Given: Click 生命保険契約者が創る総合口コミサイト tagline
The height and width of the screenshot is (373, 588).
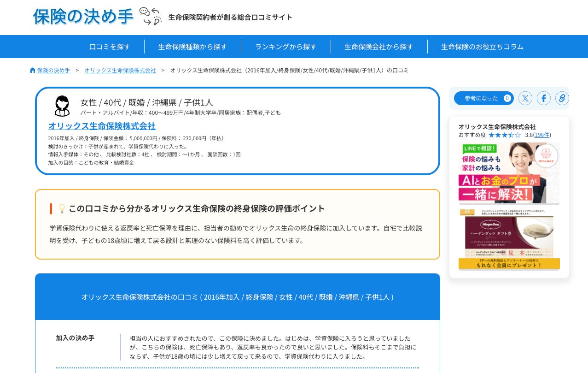Looking at the screenshot, I should point(230,18).
